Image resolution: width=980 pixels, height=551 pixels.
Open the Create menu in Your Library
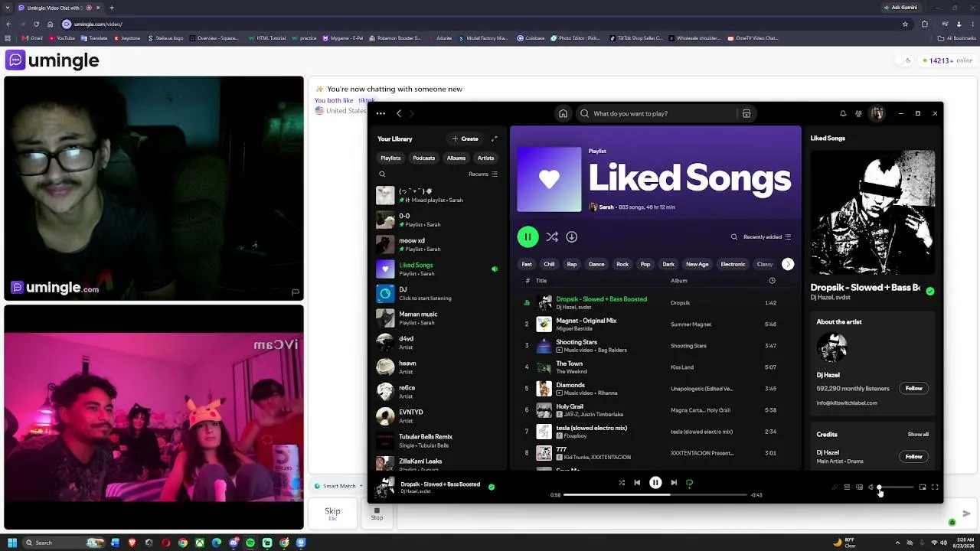(x=465, y=139)
